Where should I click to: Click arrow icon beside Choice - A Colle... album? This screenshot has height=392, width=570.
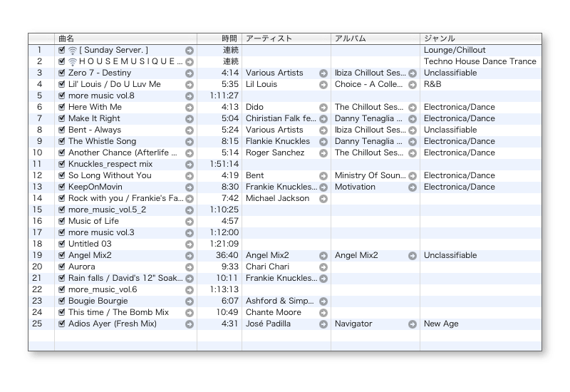point(413,85)
